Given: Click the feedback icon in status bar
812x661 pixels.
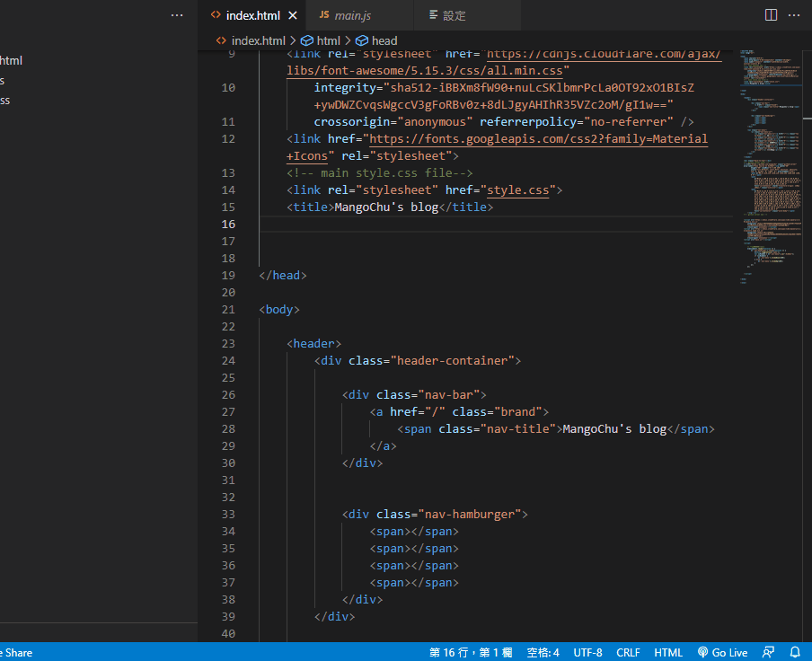Looking at the screenshot, I should coord(768,653).
